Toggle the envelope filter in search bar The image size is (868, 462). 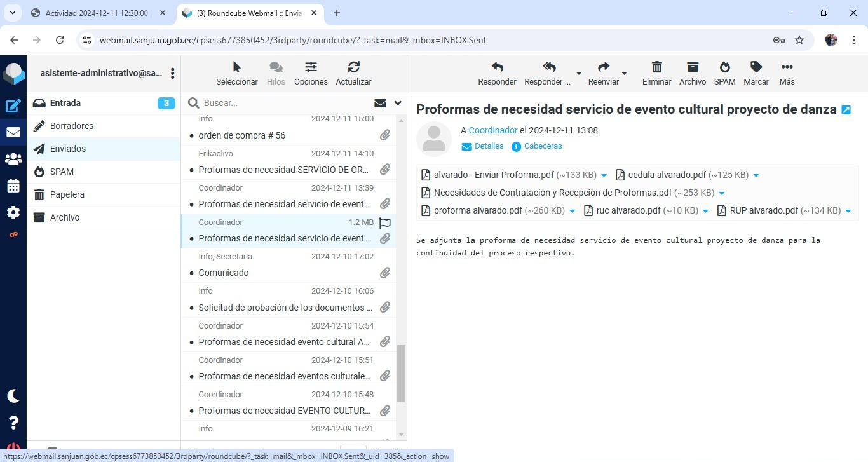click(x=380, y=103)
